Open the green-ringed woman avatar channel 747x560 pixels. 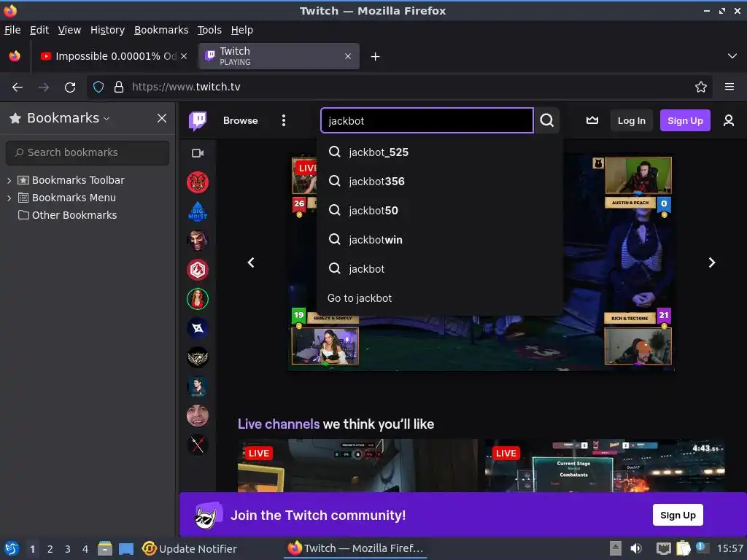coord(197,299)
